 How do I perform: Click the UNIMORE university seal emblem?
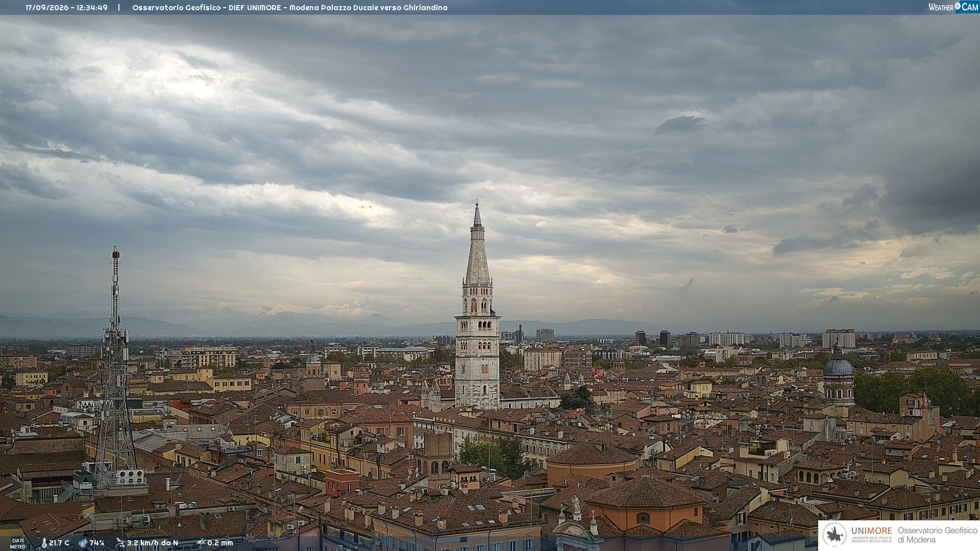pyautogui.click(x=835, y=535)
